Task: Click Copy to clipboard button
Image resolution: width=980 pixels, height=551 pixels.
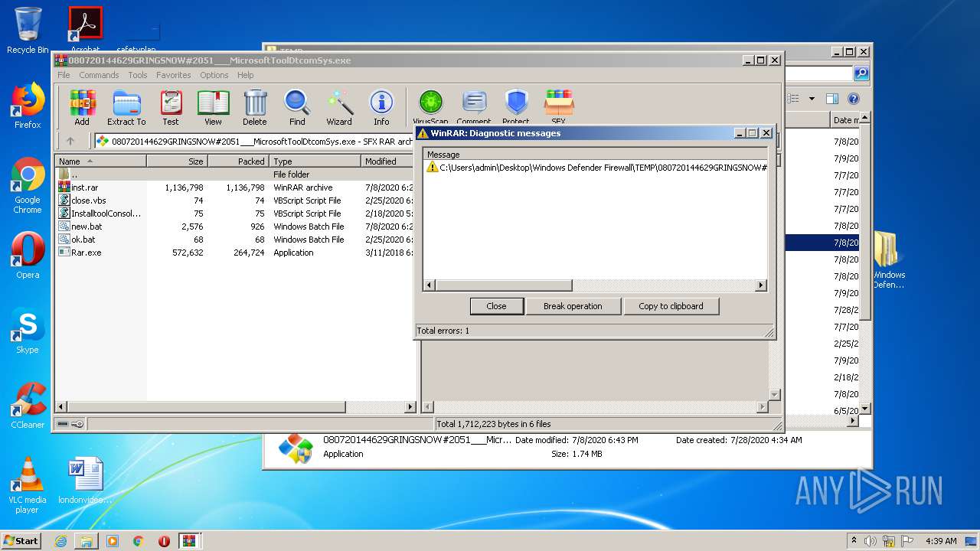Action: click(671, 306)
